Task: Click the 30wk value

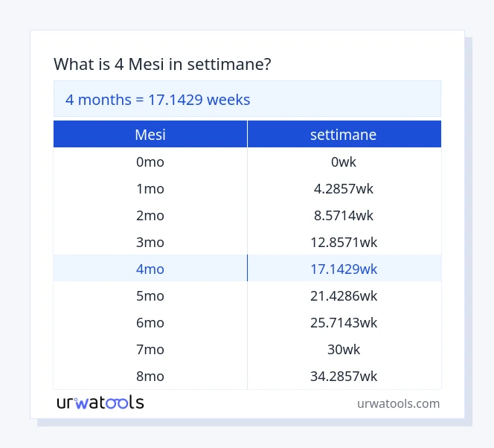Action: [x=343, y=350]
